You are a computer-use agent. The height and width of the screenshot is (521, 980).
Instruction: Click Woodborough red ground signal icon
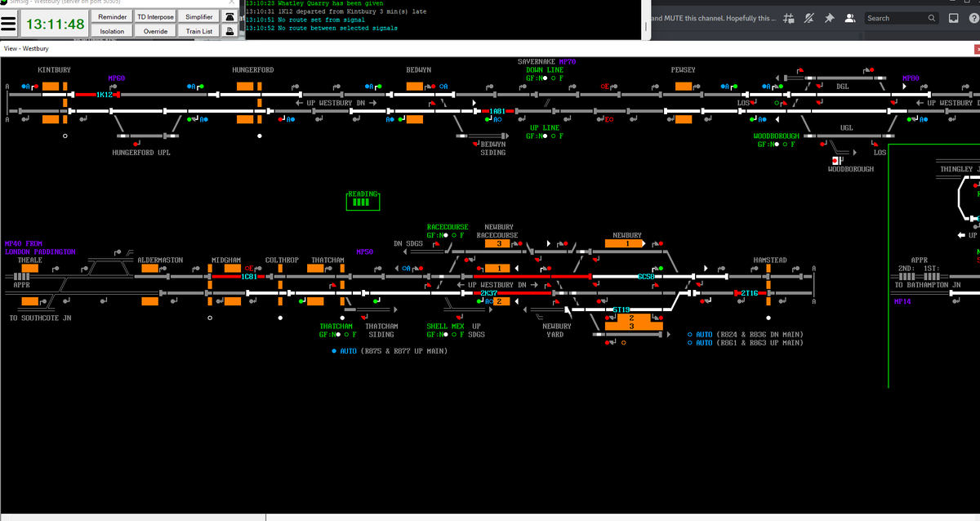coord(835,160)
